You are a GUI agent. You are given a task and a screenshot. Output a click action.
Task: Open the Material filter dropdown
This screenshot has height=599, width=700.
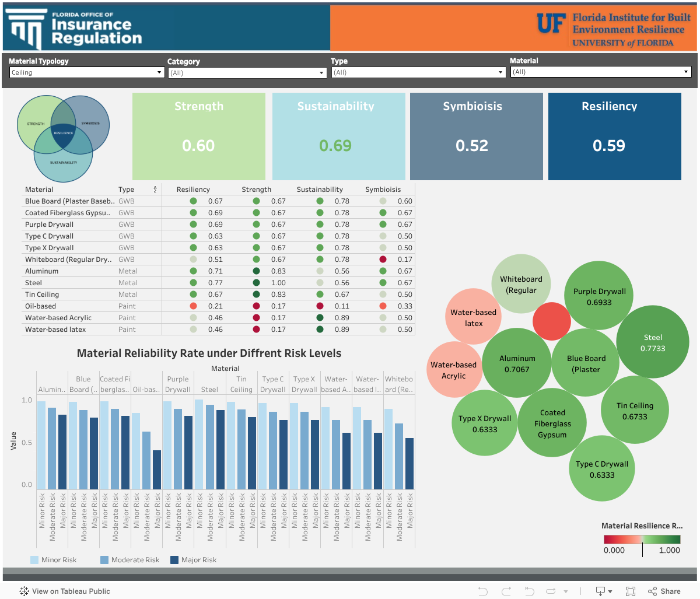600,72
